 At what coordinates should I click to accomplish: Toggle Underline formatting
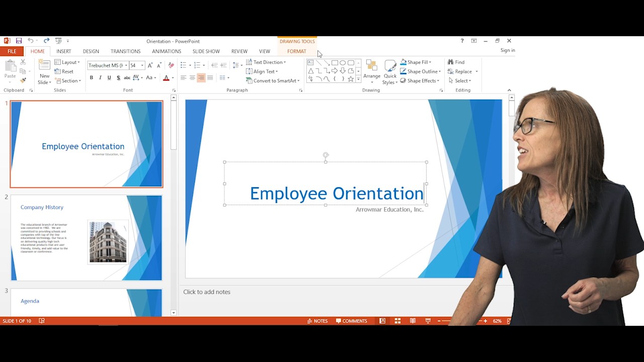109,77
